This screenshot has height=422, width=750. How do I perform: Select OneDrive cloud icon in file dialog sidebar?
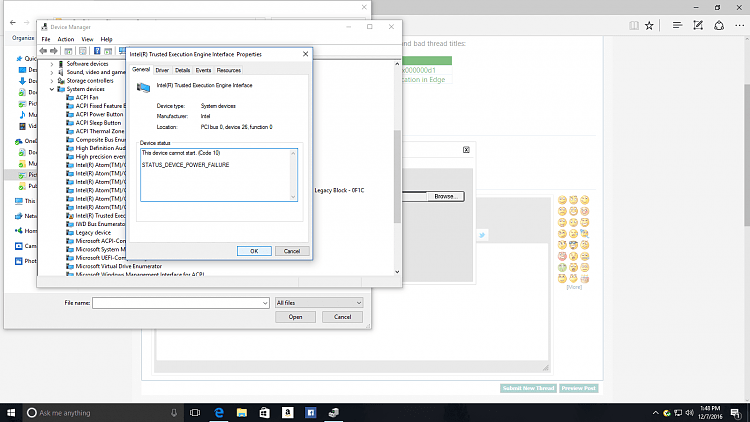click(19, 141)
